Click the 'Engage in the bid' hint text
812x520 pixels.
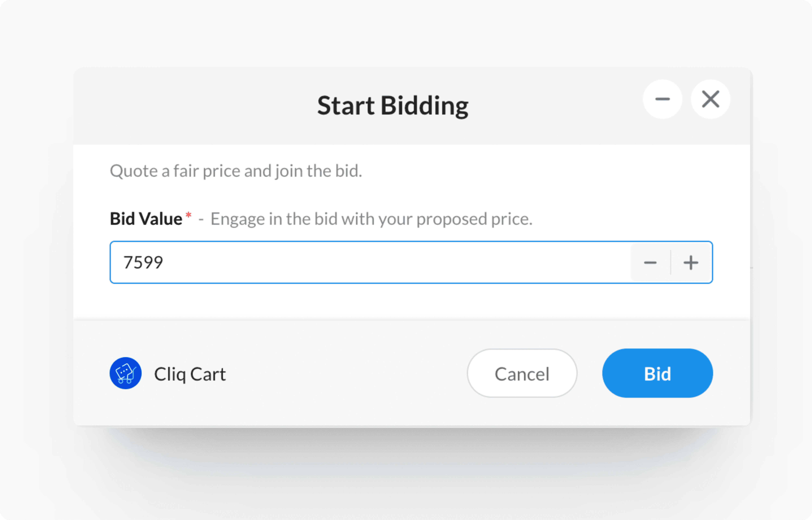coord(371,219)
